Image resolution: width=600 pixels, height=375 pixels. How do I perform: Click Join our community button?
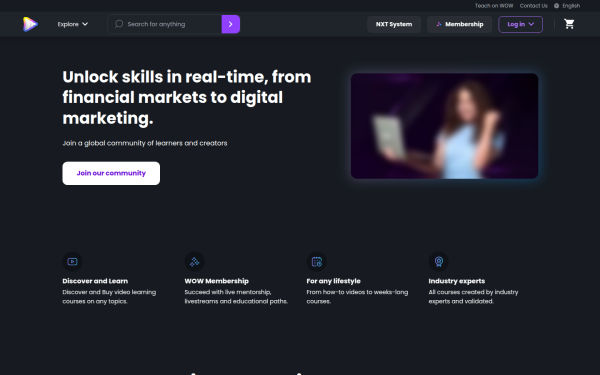[x=111, y=173]
